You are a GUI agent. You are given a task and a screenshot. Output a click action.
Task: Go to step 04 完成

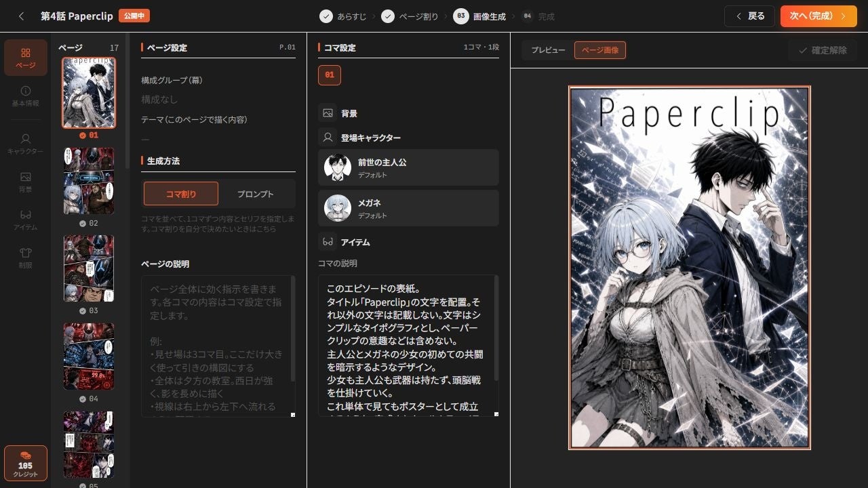(538, 16)
